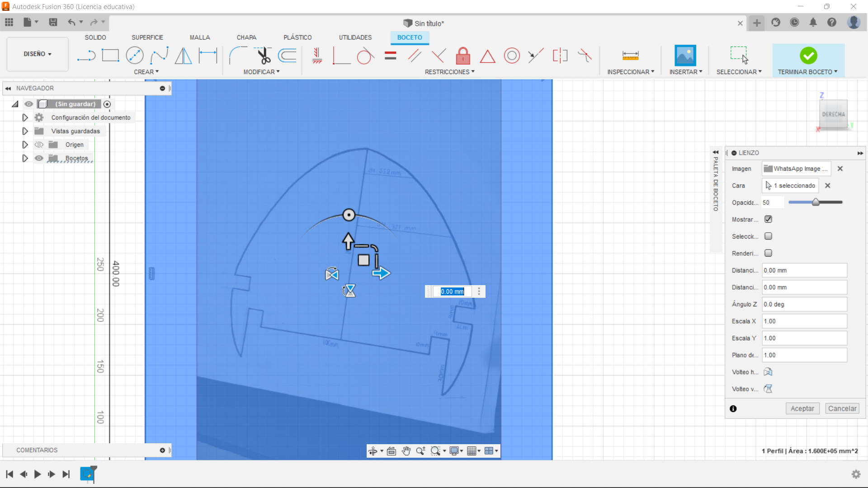The width and height of the screenshot is (868, 488).
Task: Open the INSERTAR dropdown menu
Action: 686,72
